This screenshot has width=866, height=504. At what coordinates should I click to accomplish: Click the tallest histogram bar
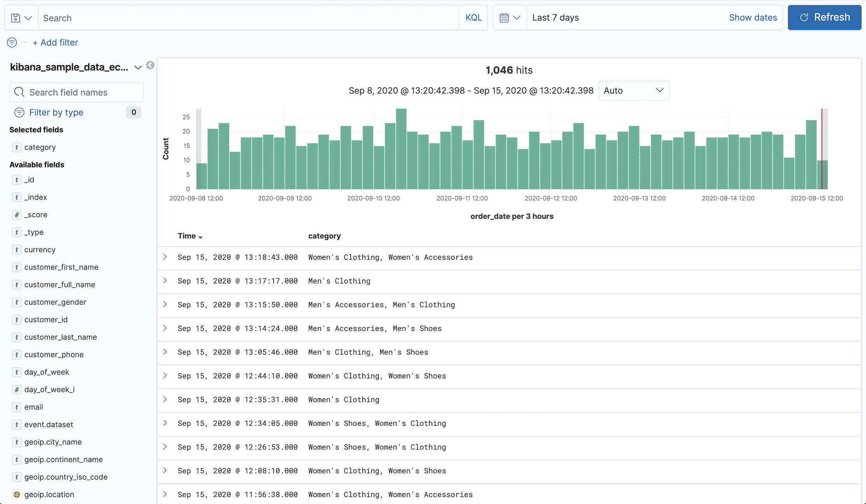coord(401,149)
